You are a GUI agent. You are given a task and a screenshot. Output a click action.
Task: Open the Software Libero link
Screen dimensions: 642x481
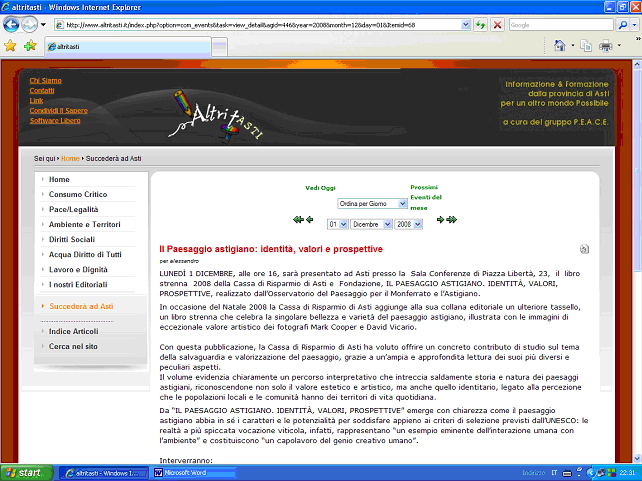[x=55, y=120]
